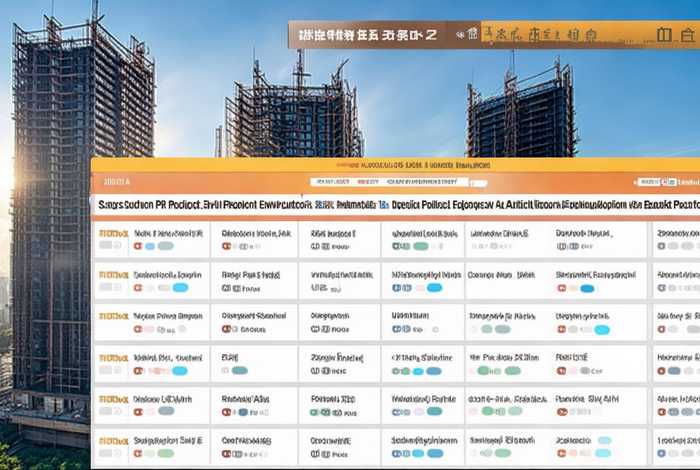Click the white search field in orange bar
Screen dimensions: 700x470
(x=389, y=182)
